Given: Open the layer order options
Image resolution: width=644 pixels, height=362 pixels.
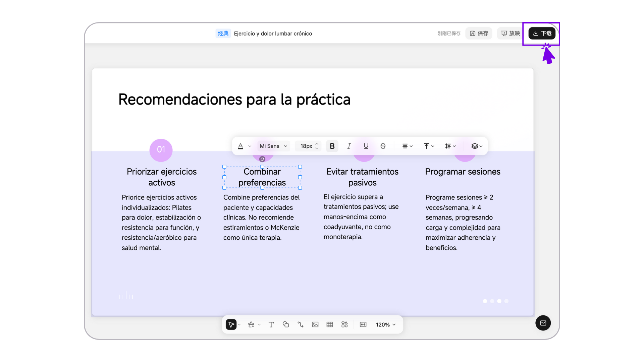Looking at the screenshot, I should pyautogui.click(x=477, y=146).
